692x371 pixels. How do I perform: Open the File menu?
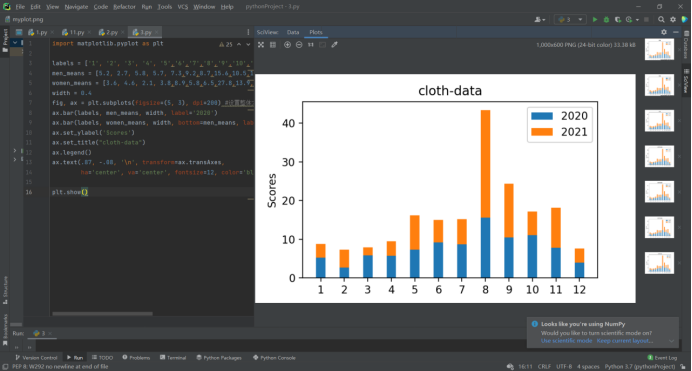(x=20, y=7)
